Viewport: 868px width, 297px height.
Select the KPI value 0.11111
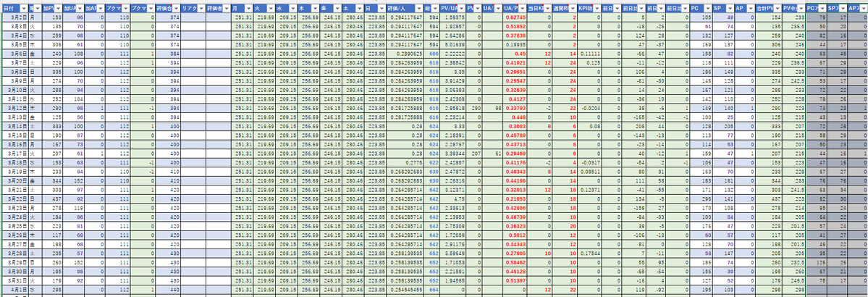589,54
